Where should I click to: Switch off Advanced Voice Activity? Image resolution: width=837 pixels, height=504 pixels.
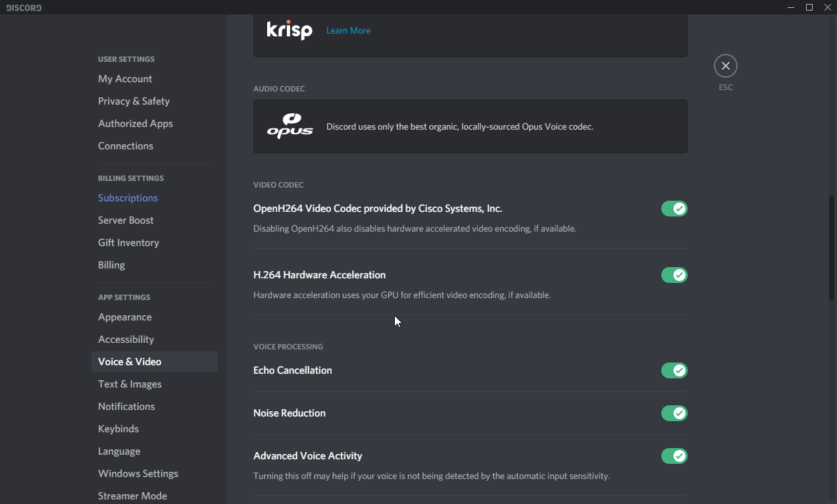tap(674, 456)
